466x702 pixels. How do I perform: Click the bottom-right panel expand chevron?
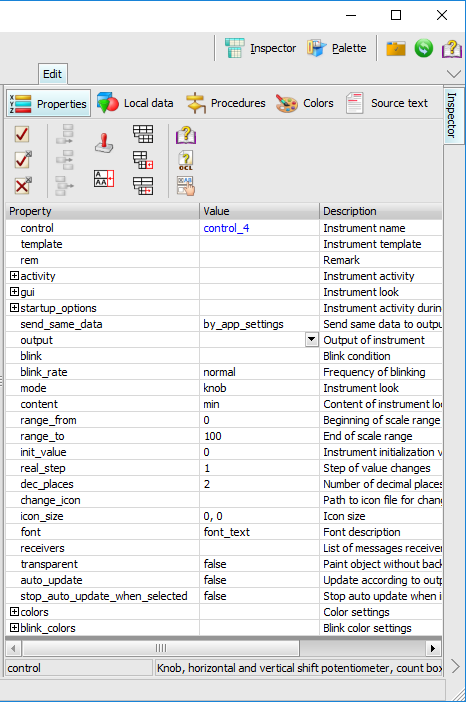455,666
